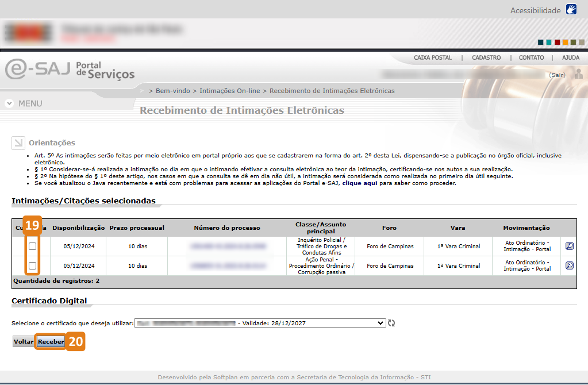Check the Inquérito Policial intimação checkbox

(33, 247)
